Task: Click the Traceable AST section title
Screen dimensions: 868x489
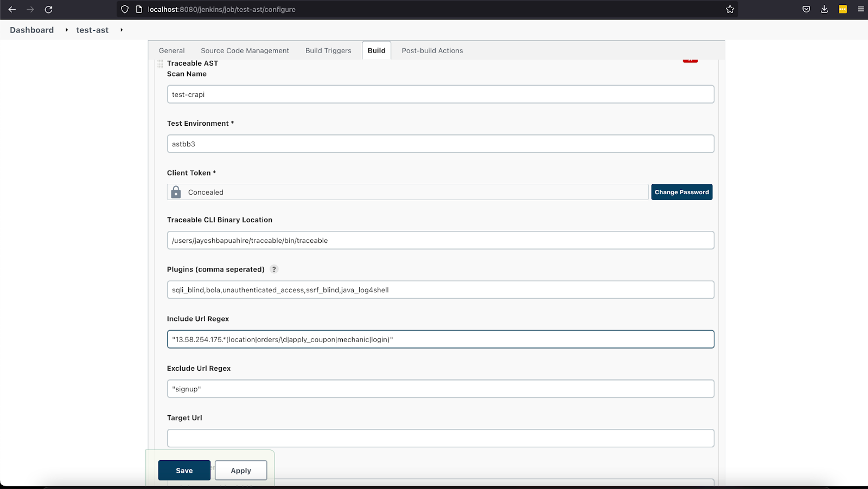Action: (x=193, y=63)
